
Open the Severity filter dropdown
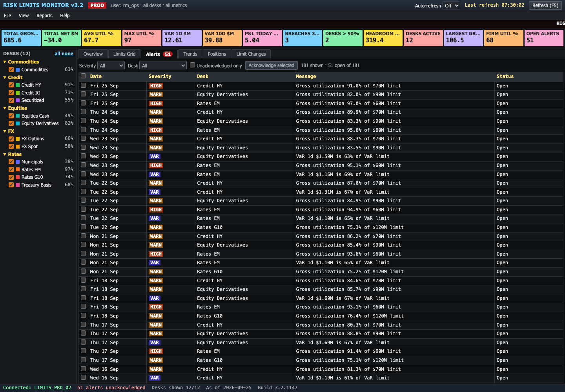(x=111, y=65)
